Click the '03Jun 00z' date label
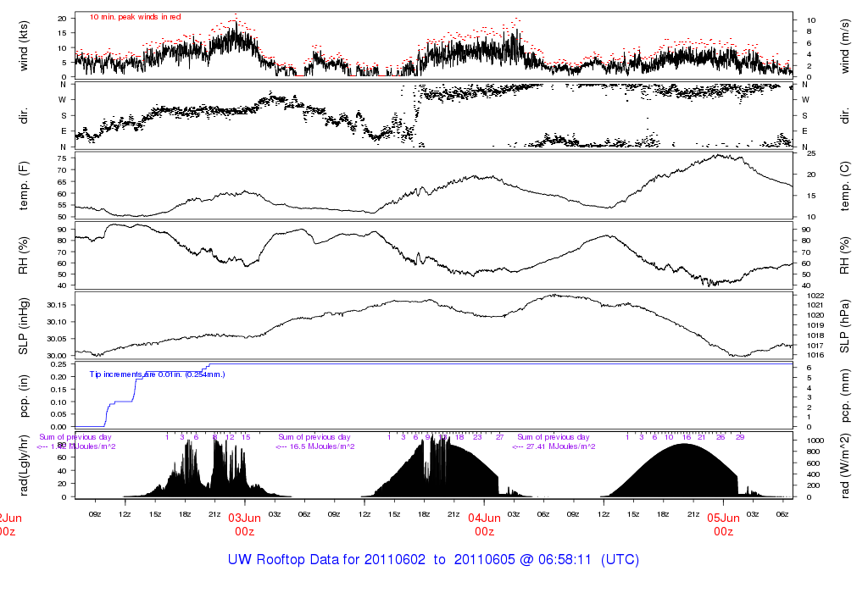 [x=245, y=524]
